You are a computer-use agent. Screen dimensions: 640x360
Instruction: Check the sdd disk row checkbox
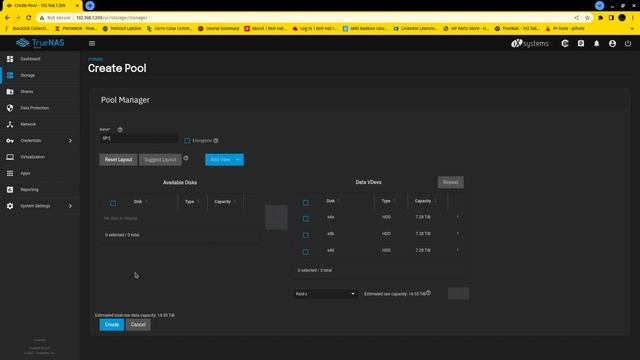coord(305,252)
